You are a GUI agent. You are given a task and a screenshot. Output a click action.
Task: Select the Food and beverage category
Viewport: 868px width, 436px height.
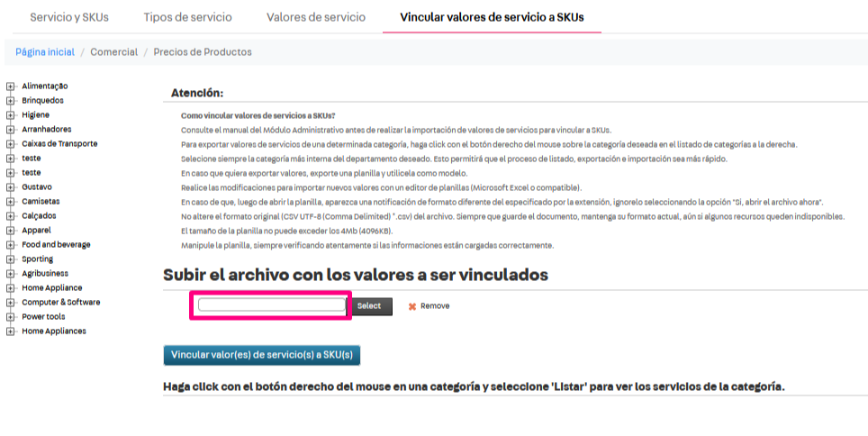[x=56, y=245]
